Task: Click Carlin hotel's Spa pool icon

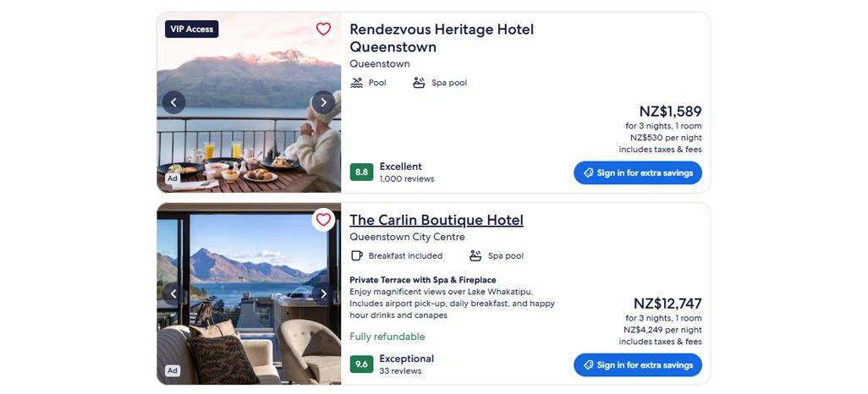Action: pyautogui.click(x=475, y=255)
